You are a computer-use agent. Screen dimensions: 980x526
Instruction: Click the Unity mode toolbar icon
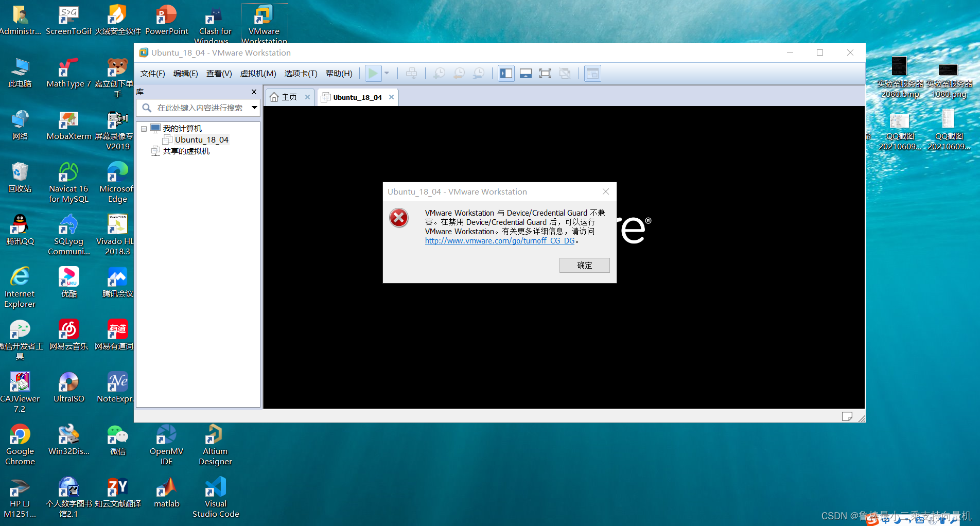click(565, 73)
